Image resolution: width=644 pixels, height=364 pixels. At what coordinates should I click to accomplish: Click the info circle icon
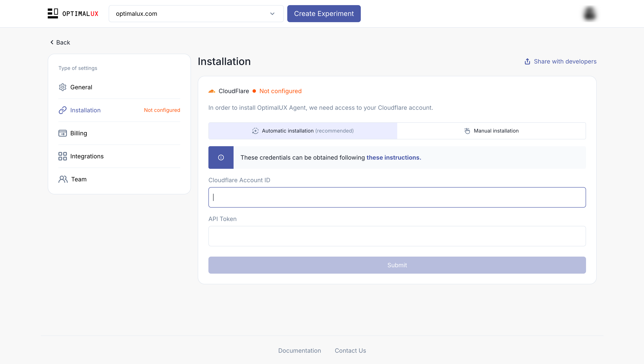coord(221,157)
